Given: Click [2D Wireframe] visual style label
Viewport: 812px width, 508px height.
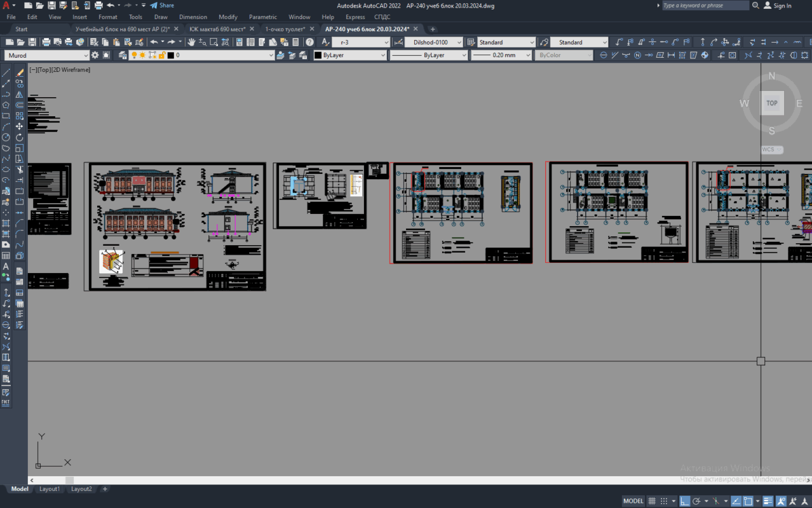Looking at the screenshot, I should [x=71, y=70].
